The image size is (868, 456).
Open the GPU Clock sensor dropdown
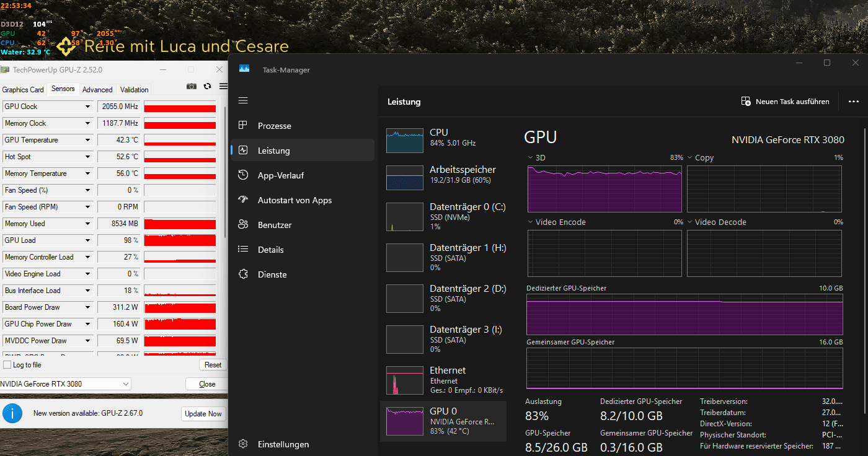[87, 107]
